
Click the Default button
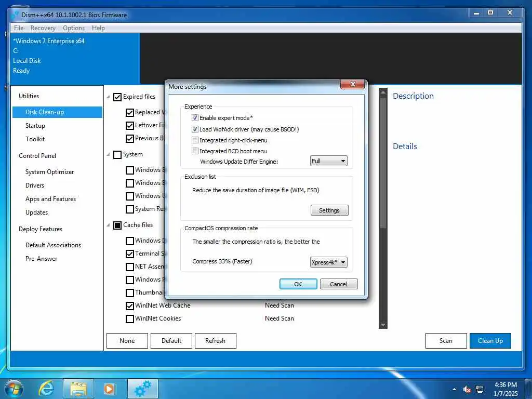point(171,341)
